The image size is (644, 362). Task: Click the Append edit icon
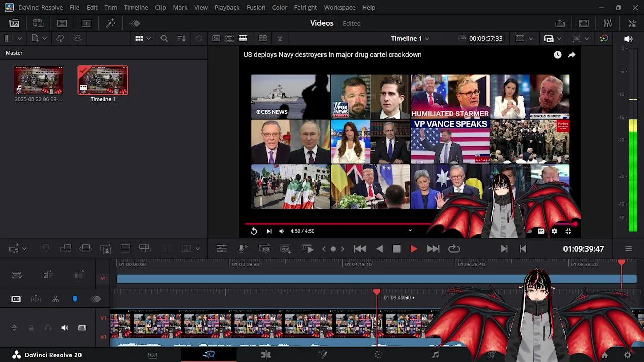click(x=66, y=248)
